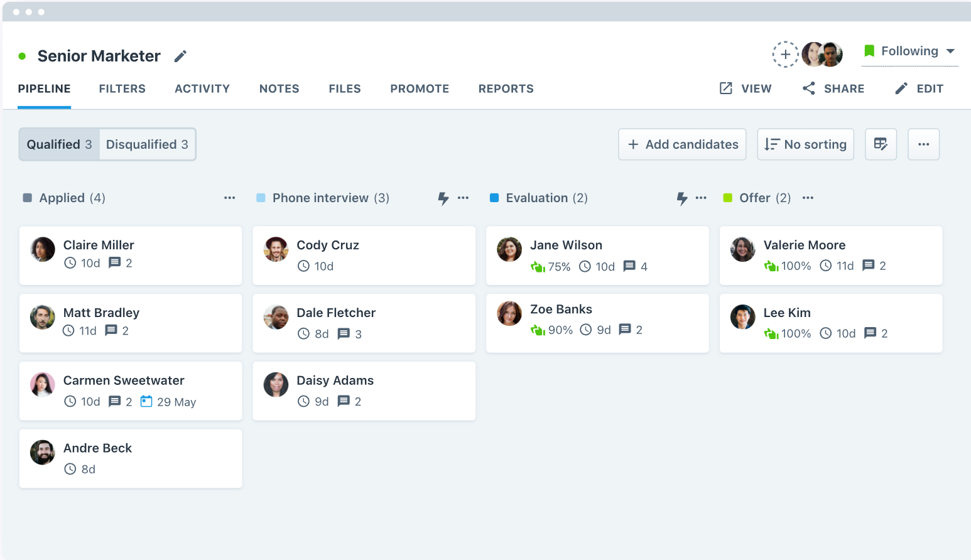
Task: Click the pencil icon beside Senior Marketer
Action: pos(180,57)
